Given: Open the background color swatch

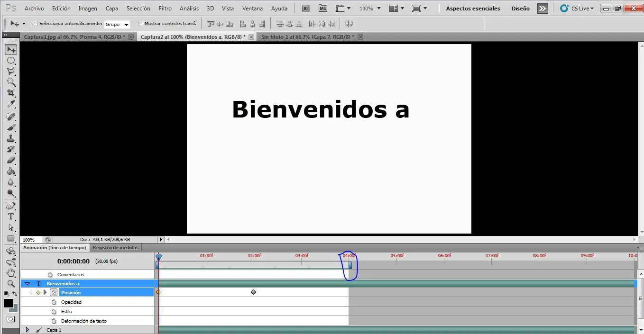Looking at the screenshot, I should 15,309.
